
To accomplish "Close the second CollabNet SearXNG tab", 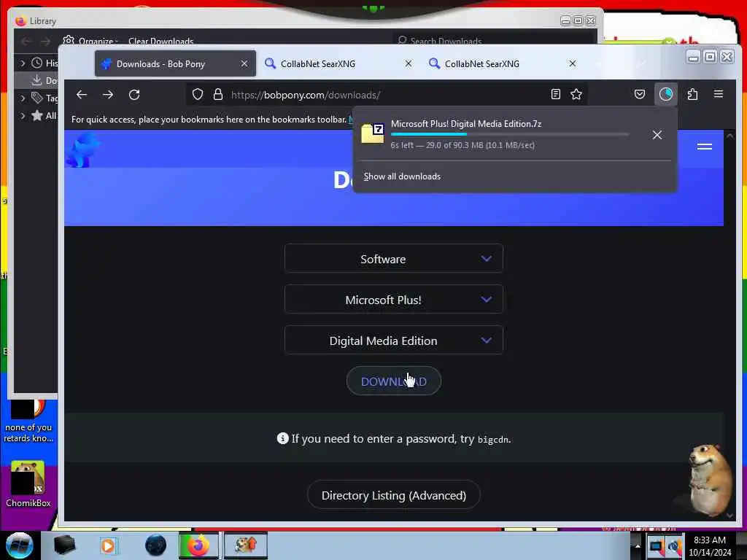I will click(573, 63).
